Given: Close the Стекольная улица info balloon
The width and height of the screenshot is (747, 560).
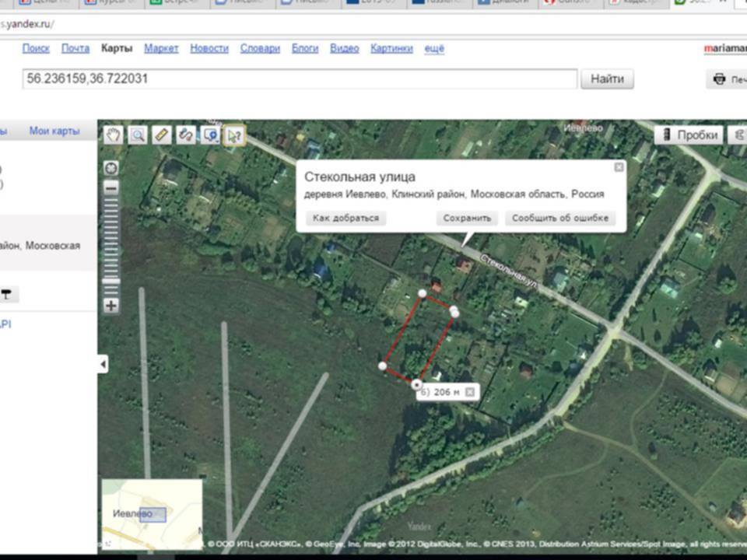Looking at the screenshot, I should [x=619, y=167].
